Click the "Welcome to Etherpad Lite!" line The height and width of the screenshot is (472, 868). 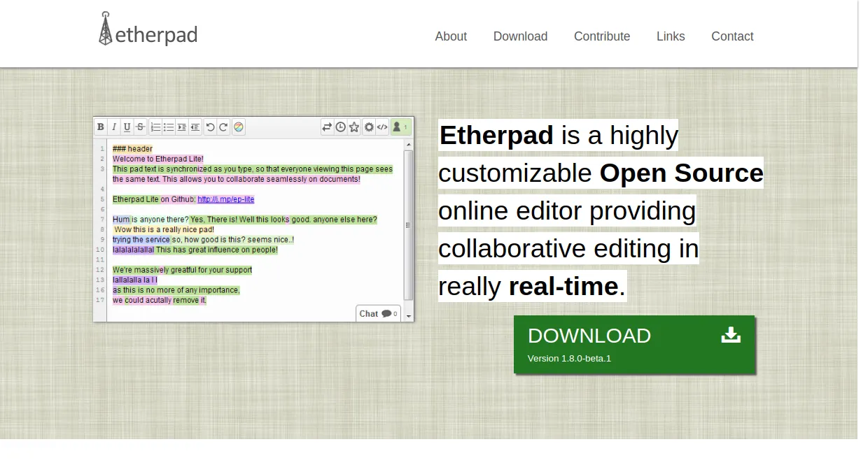click(158, 159)
